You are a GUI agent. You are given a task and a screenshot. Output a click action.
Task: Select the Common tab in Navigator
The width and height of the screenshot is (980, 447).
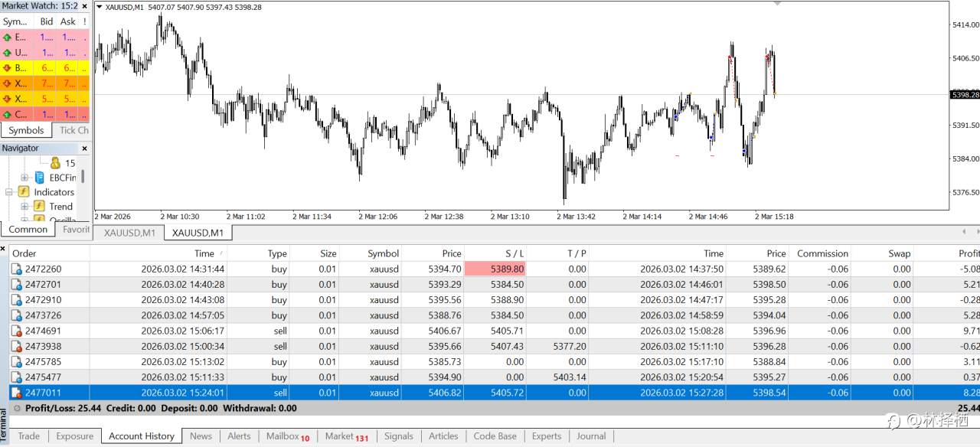tap(28, 229)
